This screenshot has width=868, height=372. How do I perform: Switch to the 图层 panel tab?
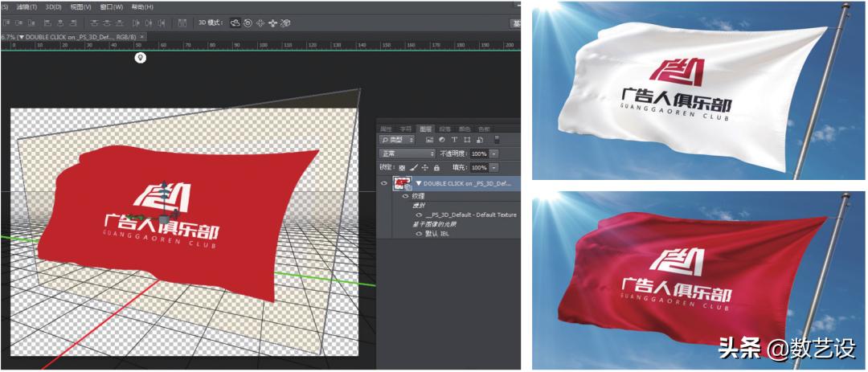(426, 129)
